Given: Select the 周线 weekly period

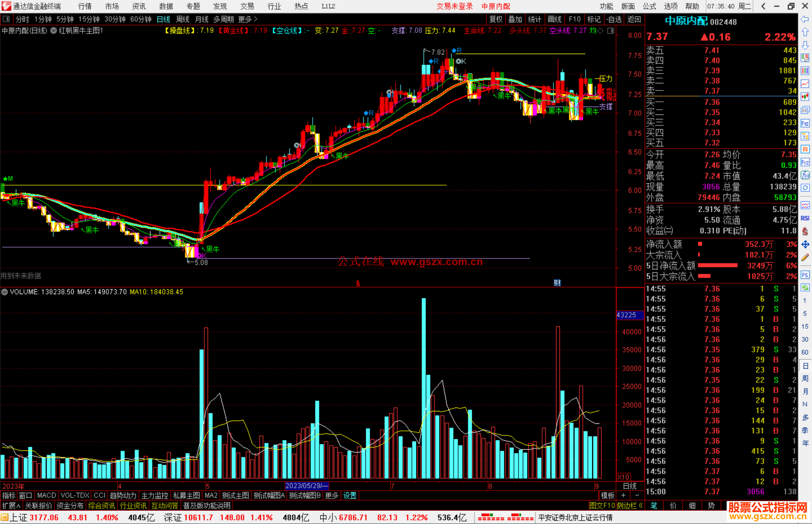Looking at the screenshot, I should pyautogui.click(x=183, y=19).
